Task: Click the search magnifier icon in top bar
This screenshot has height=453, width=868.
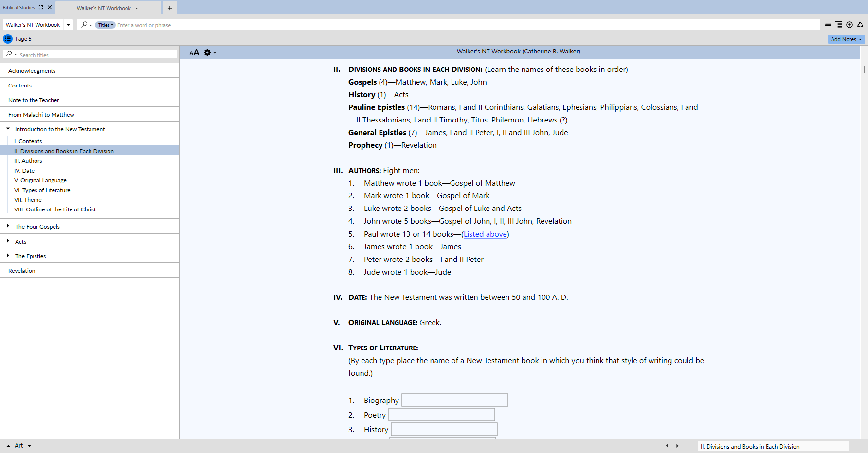Action: (84, 25)
